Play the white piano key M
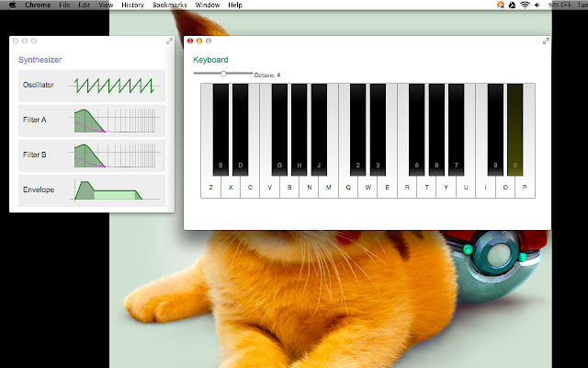 tap(329, 187)
